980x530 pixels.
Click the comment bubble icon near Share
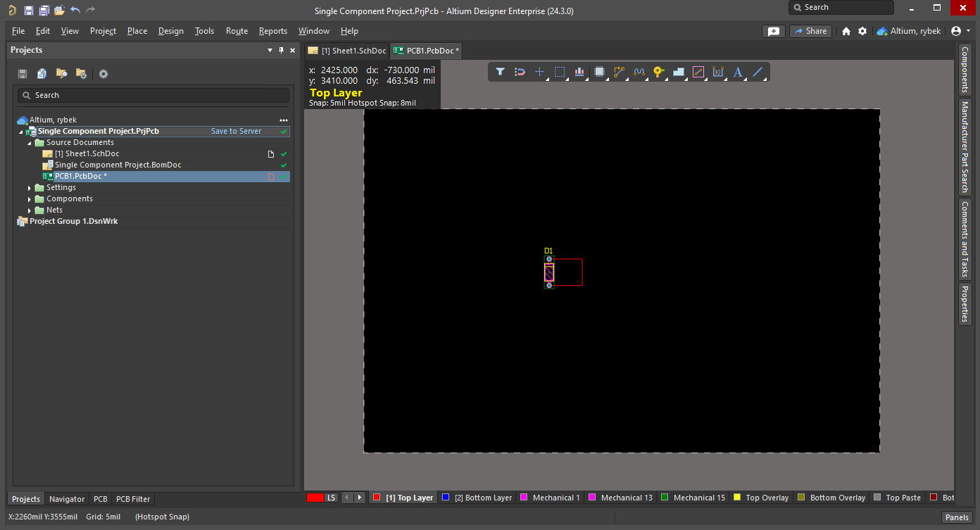click(x=774, y=31)
